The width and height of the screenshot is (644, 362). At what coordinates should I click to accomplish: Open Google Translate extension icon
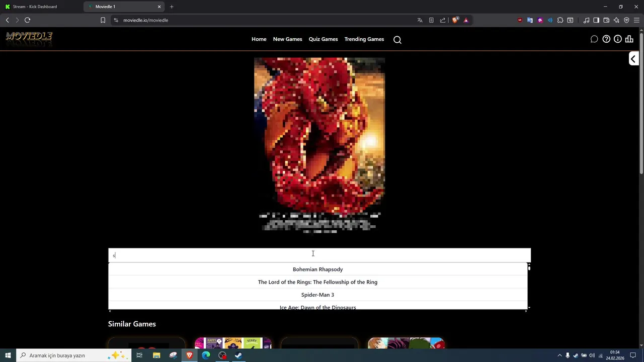[530, 20]
